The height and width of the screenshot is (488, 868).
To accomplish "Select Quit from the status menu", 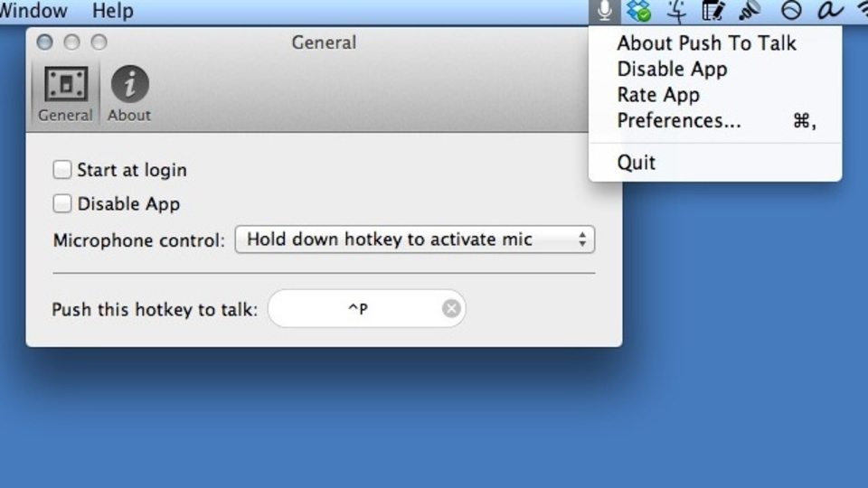I will pyautogui.click(x=636, y=162).
